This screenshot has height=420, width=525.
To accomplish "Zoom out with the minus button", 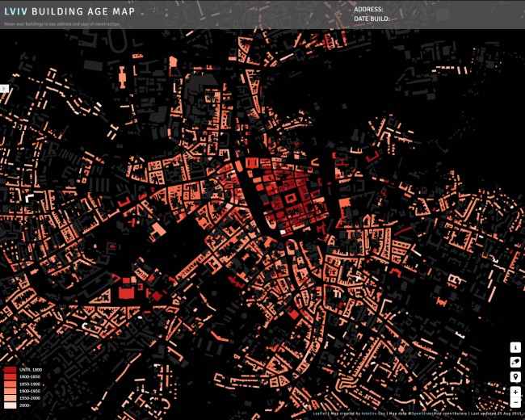I will [x=515, y=402].
